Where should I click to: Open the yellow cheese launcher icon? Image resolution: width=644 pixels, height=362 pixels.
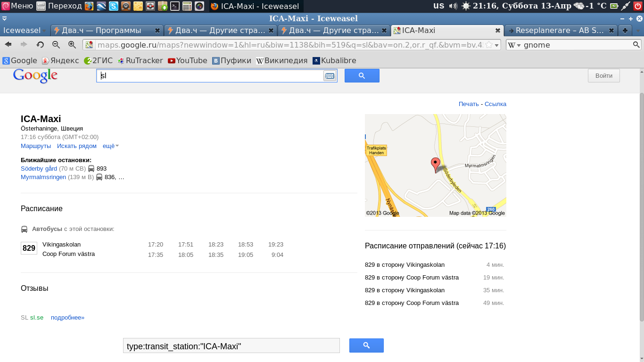point(138,6)
